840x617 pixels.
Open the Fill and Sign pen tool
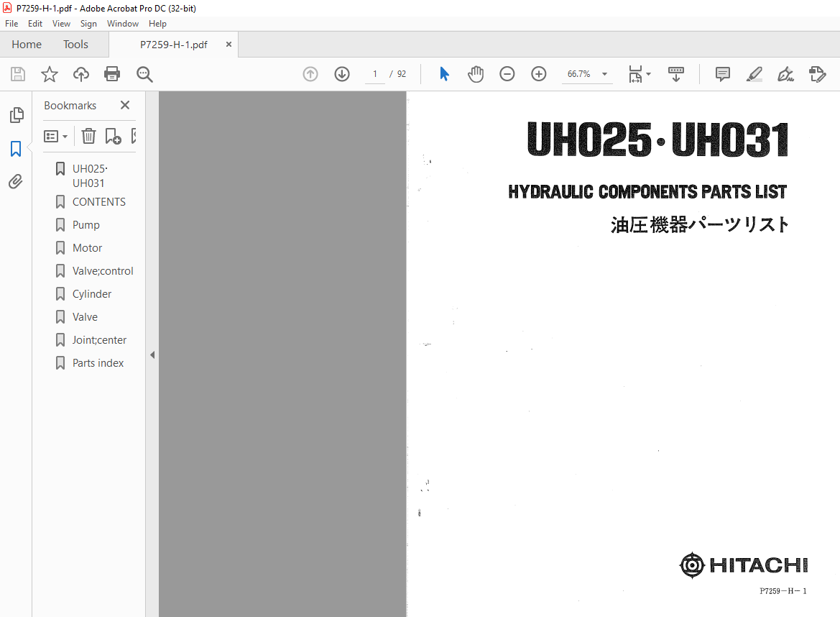point(786,74)
